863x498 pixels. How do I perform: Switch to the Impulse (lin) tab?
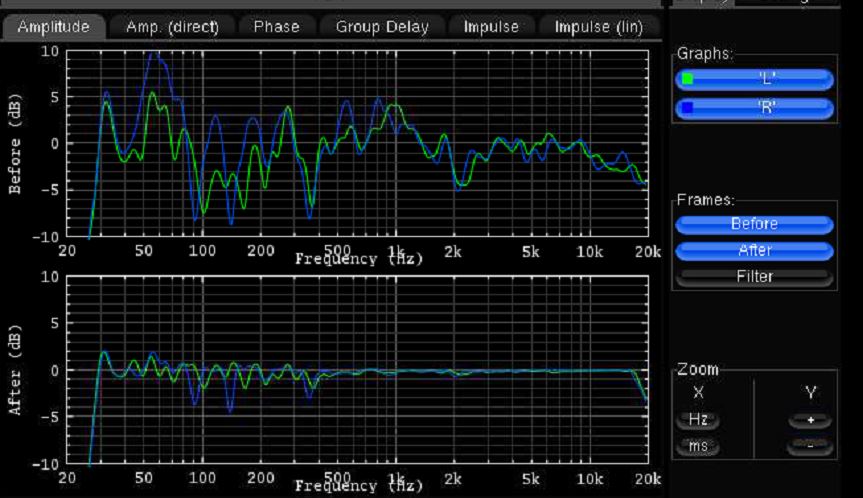pos(598,27)
